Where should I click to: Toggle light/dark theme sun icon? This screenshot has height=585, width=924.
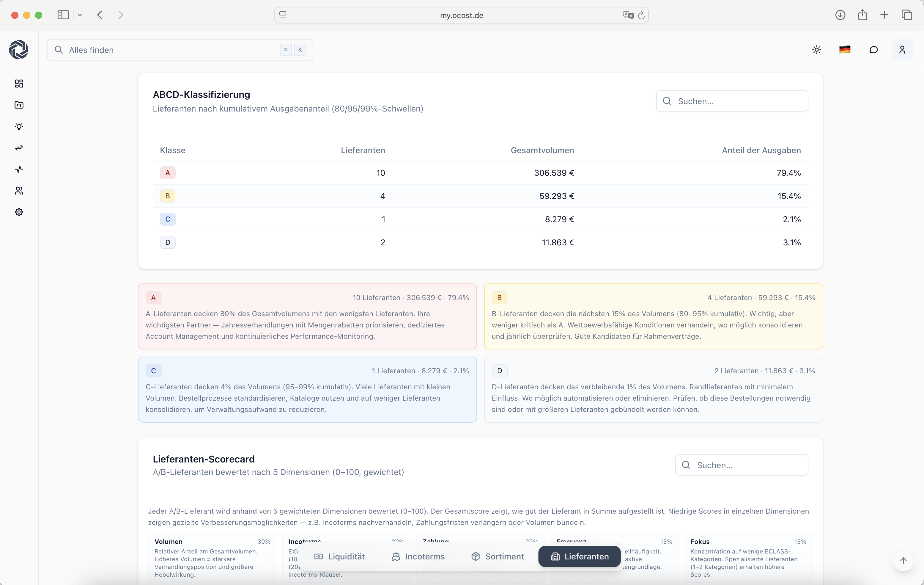tap(816, 50)
